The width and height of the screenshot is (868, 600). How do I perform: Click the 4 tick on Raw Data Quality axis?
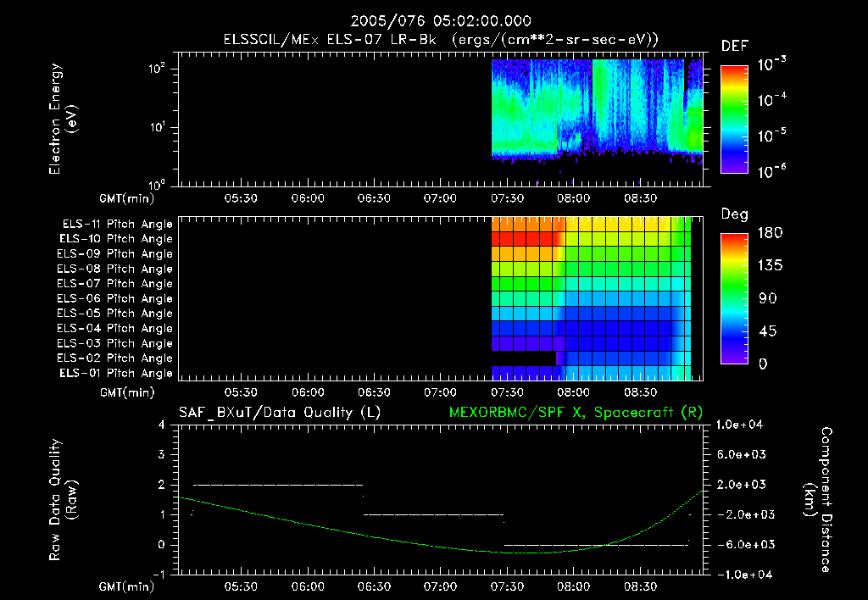pos(162,425)
